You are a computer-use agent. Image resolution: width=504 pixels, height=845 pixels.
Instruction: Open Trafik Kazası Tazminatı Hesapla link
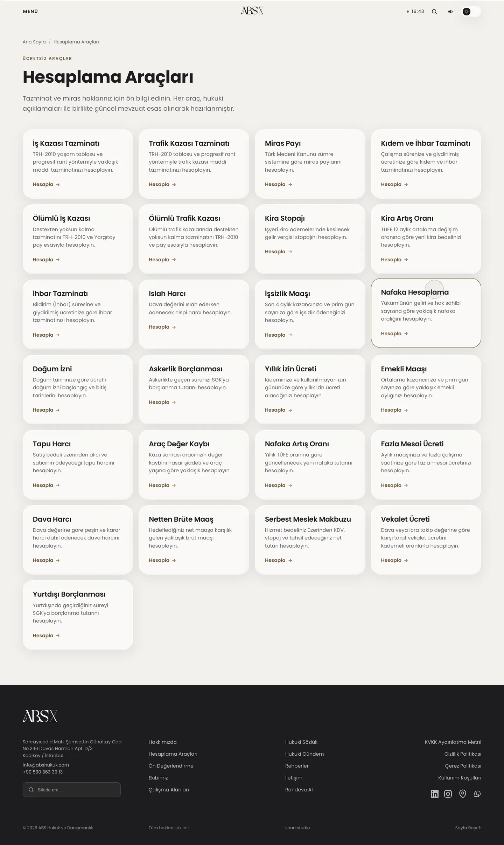(x=162, y=185)
